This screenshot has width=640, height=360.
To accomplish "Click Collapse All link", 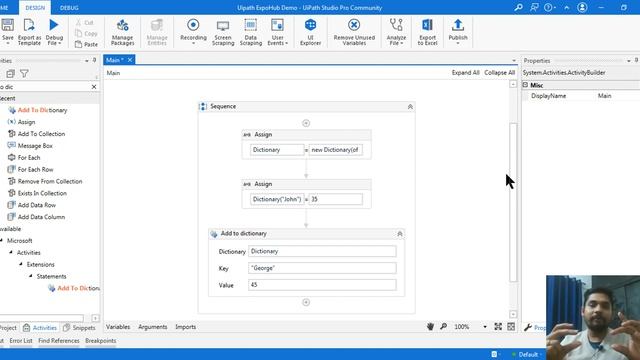I will point(500,73).
